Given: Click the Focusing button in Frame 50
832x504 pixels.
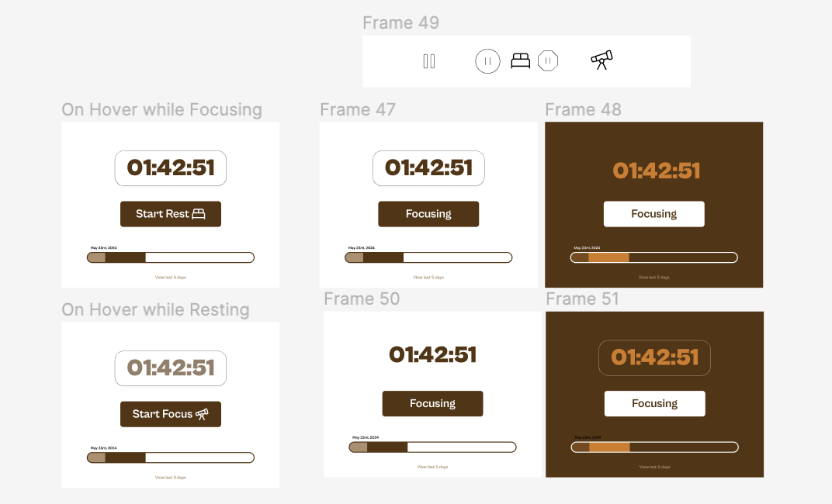Looking at the screenshot, I should point(432,403).
